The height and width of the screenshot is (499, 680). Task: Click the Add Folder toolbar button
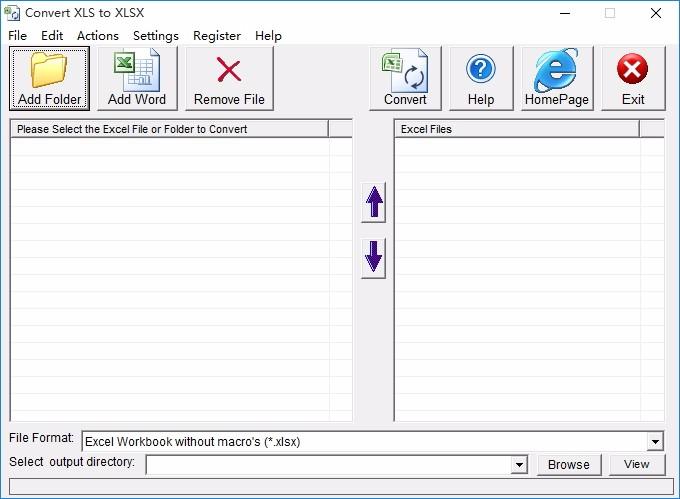tap(49, 78)
